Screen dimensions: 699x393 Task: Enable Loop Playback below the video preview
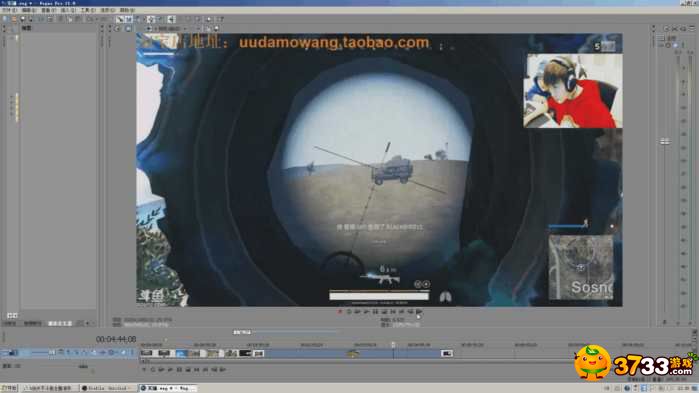[349, 312]
